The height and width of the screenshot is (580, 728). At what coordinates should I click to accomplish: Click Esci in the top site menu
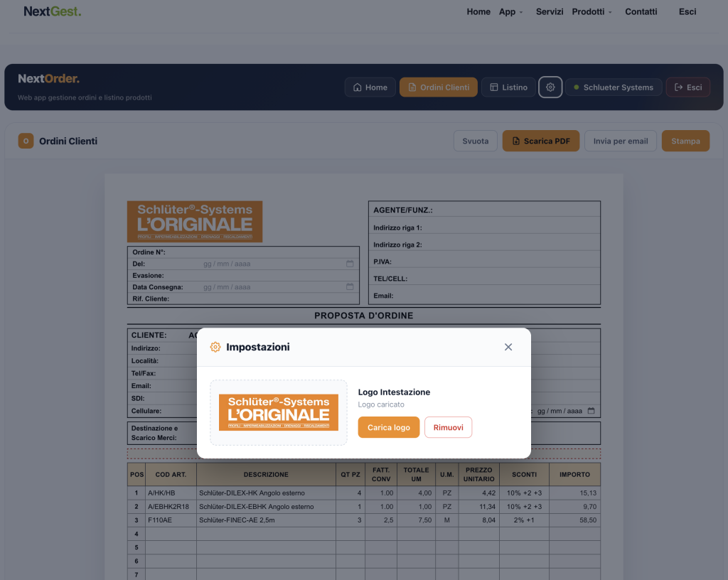coord(687,11)
